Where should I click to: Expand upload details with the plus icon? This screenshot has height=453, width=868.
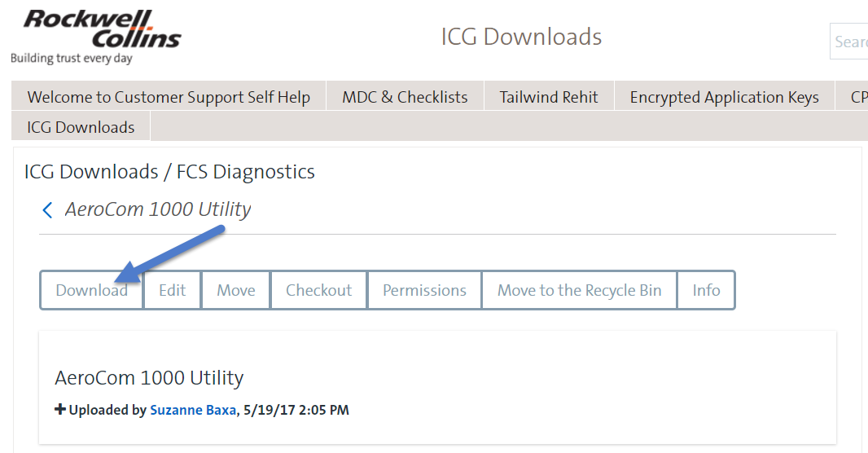pos(59,409)
